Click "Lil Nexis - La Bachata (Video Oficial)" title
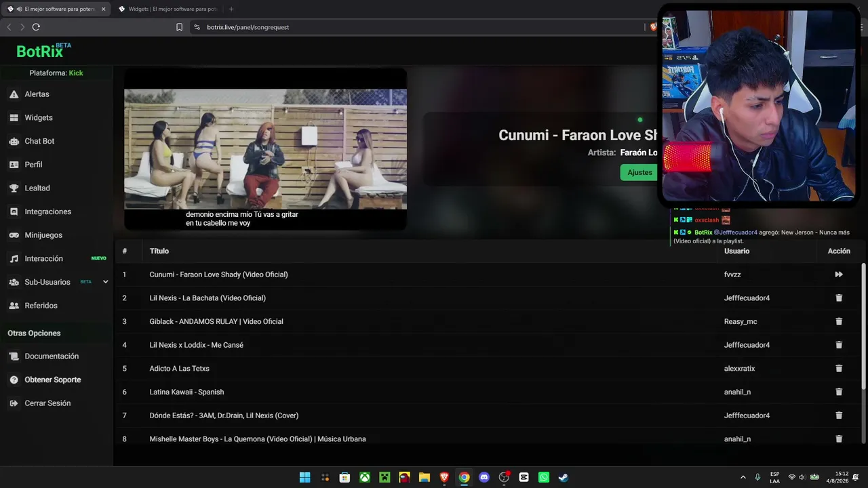 point(208,298)
